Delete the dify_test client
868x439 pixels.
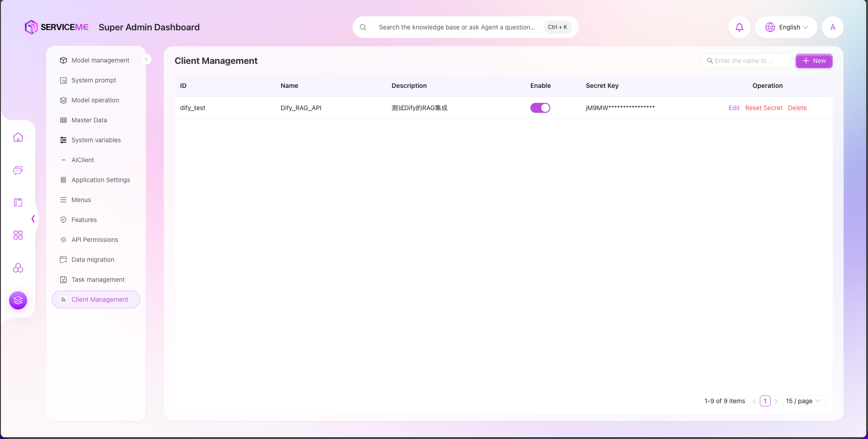click(797, 108)
